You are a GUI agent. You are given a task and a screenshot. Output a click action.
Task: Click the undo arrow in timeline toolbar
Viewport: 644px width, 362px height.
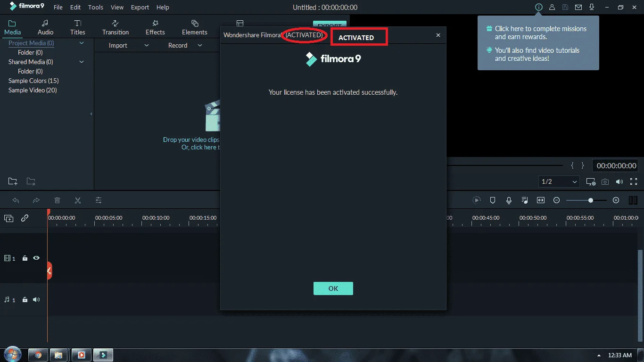tap(16, 200)
